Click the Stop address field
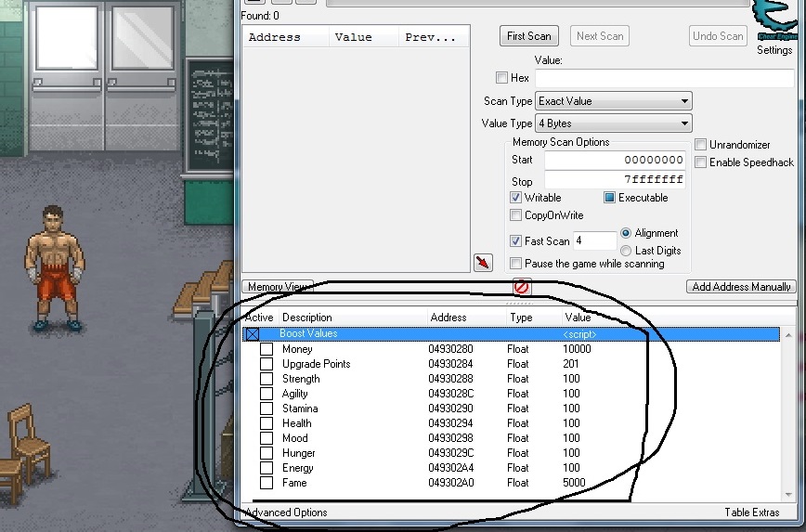The width and height of the screenshot is (806, 532). point(615,179)
